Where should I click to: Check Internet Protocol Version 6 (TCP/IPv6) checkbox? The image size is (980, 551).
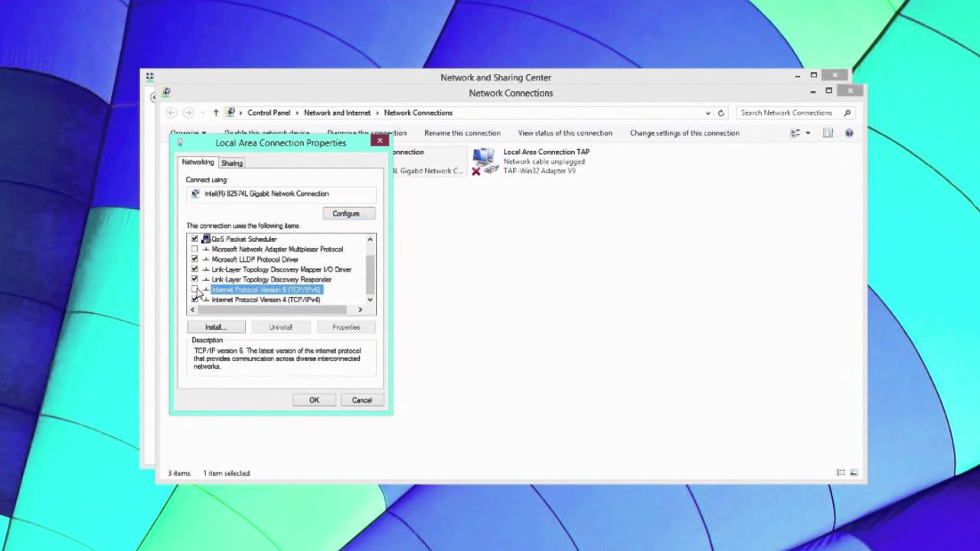pyautogui.click(x=194, y=289)
